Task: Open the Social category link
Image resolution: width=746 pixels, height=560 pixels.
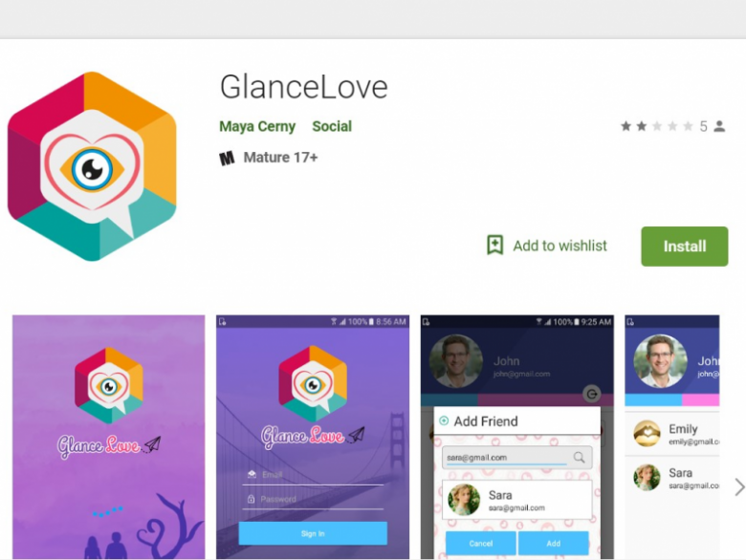Action: (x=332, y=126)
